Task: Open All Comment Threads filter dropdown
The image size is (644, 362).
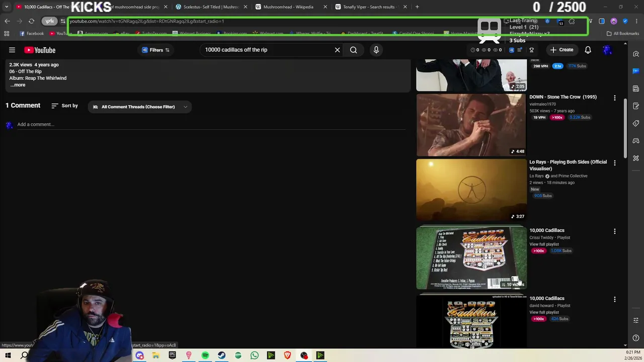Action: point(140,107)
